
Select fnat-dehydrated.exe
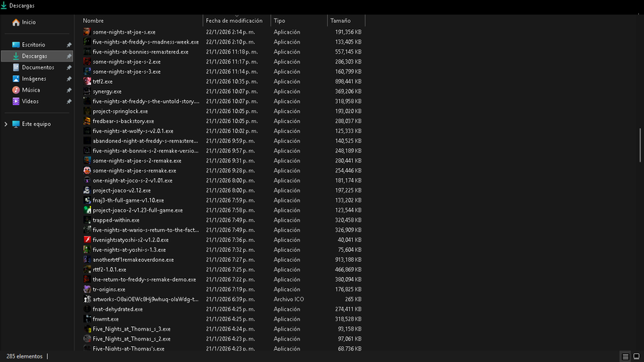118,309
